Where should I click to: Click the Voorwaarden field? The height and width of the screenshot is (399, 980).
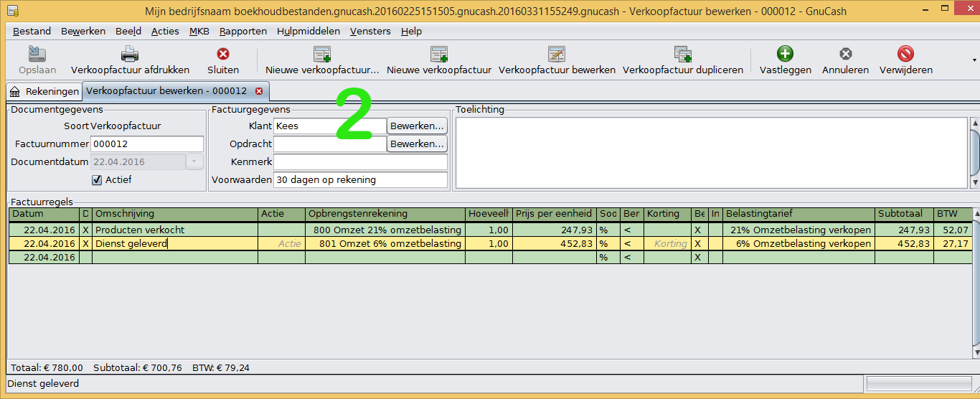click(x=360, y=179)
